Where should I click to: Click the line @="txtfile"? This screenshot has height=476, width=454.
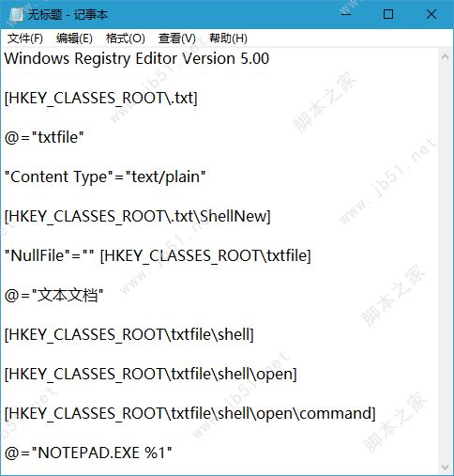point(44,137)
